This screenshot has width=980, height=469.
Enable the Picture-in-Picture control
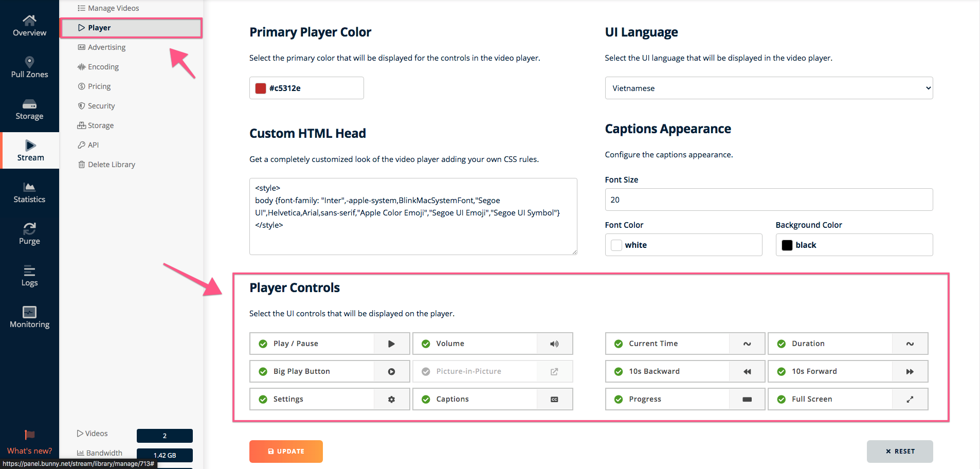[x=426, y=371]
